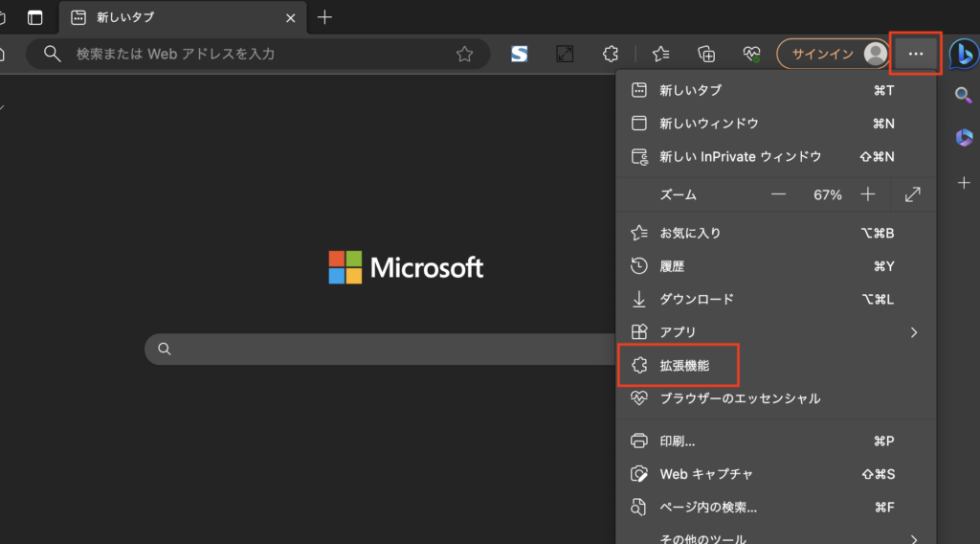Image resolution: width=980 pixels, height=544 pixels.
Task: Enter full screen via zoom row arrow icon
Action: [x=912, y=194]
